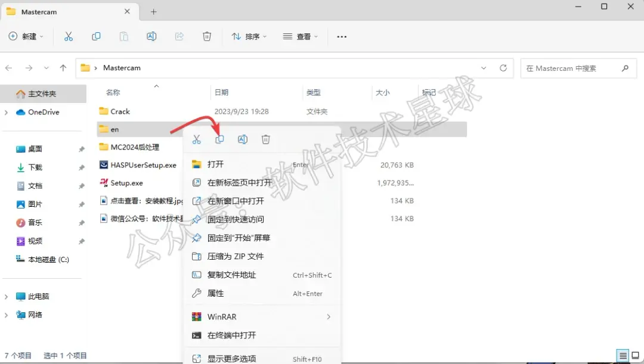Image resolution: width=644 pixels, height=364 pixels.
Task: Click Delete icon in context menu
Action: point(266,139)
